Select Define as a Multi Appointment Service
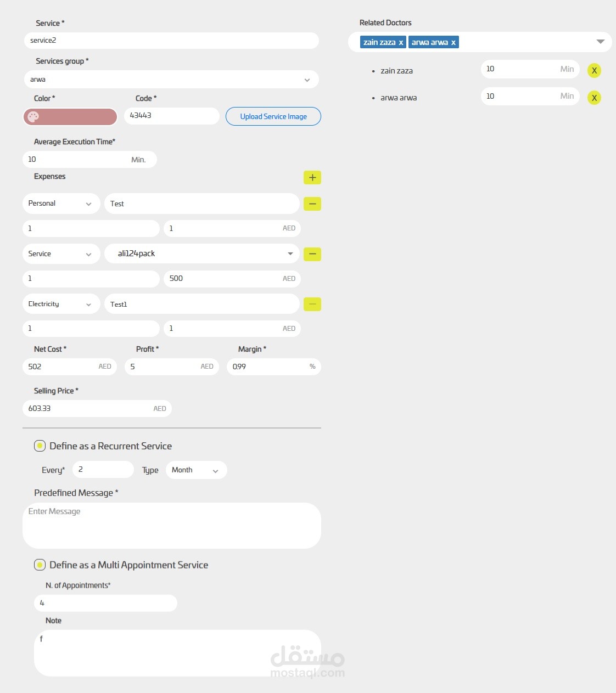 click(x=40, y=564)
